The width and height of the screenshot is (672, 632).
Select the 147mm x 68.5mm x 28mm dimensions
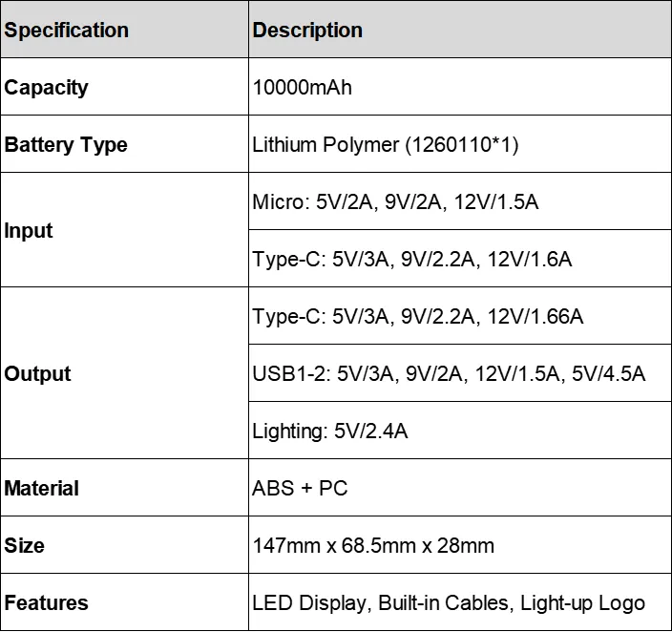pos(373,546)
